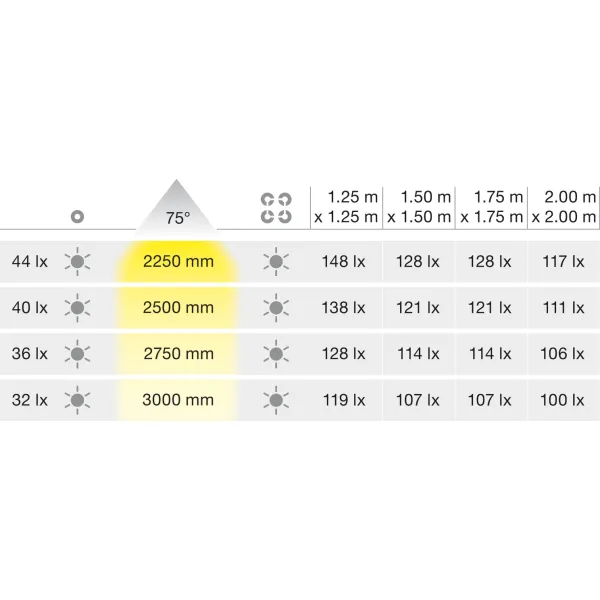600x600 pixels.
Task: Select the 3000 mm height cell
Action: pyautogui.click(x=178, y=400)
